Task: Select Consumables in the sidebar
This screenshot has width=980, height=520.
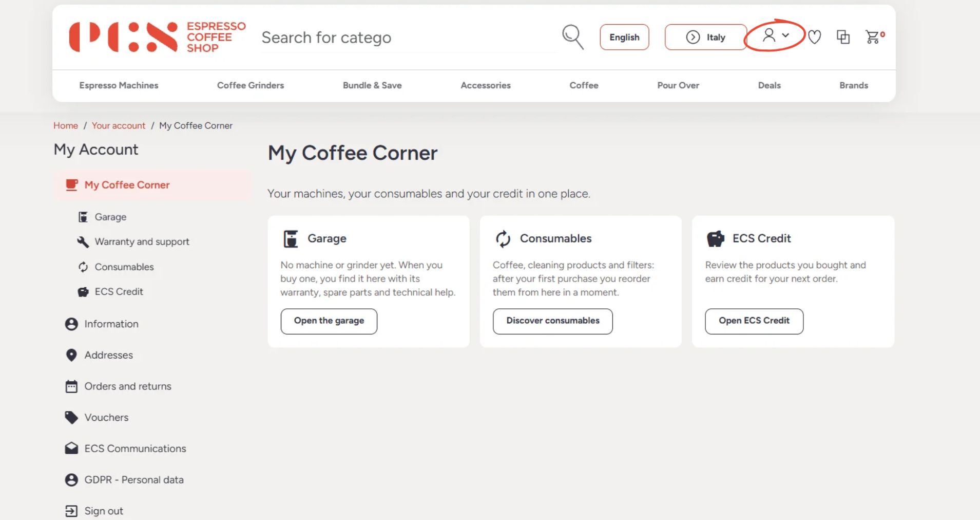Action: [x=116, y=267]
